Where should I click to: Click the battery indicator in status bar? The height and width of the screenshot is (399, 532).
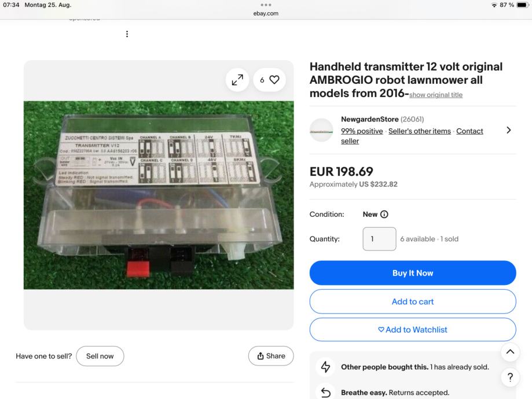[x=523, y=5]
